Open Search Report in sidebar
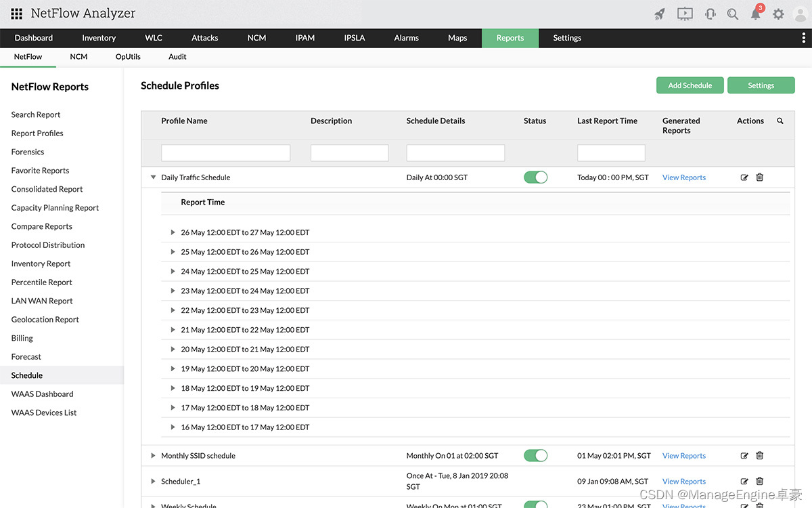The height and width of the screenshot is (508, 812). tap(36, 114)
